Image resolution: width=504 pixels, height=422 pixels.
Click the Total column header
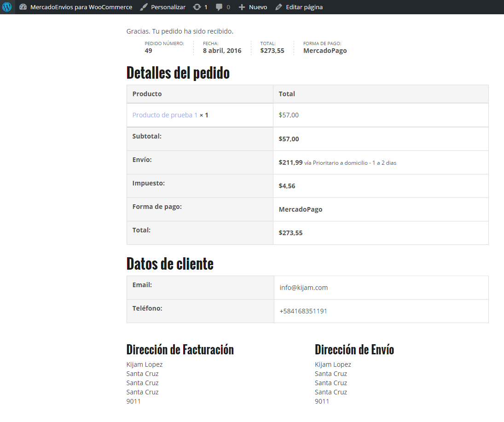[x=287, y=94]
